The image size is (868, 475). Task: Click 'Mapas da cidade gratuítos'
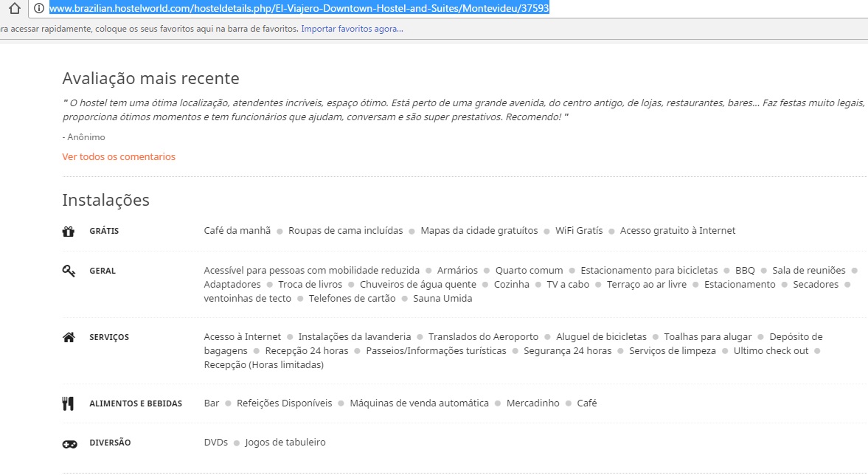coord(479,230)
